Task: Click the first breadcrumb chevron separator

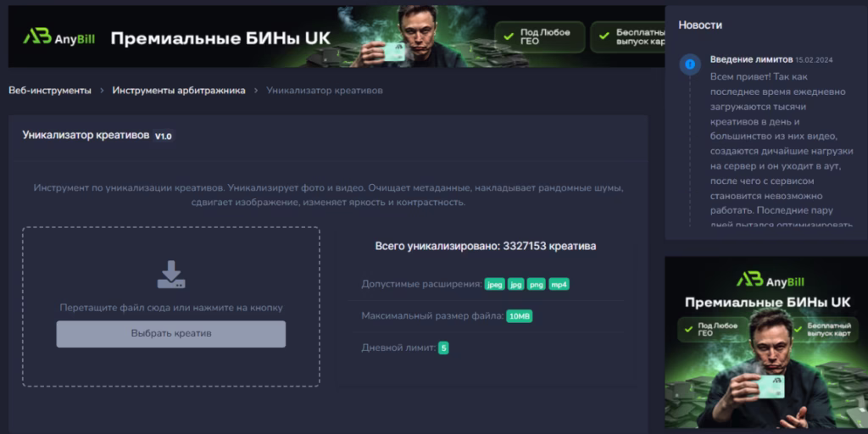Action: [102, 91]
